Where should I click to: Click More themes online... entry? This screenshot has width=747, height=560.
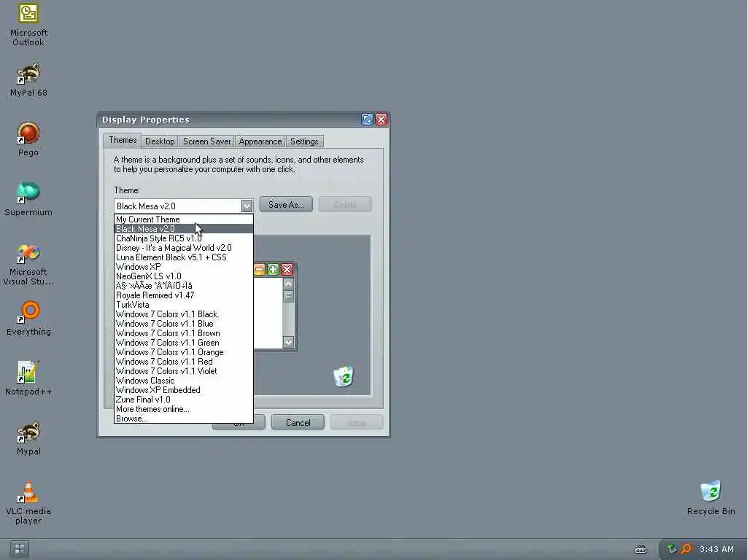[184, 410]
